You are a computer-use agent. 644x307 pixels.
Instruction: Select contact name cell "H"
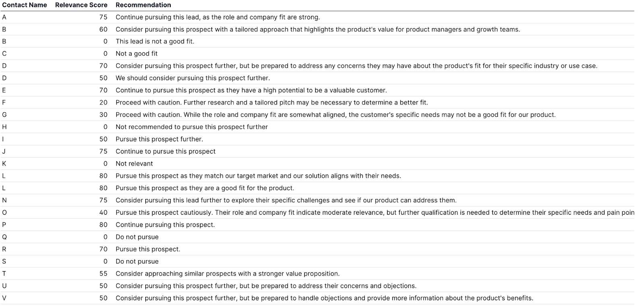[4, 127]
